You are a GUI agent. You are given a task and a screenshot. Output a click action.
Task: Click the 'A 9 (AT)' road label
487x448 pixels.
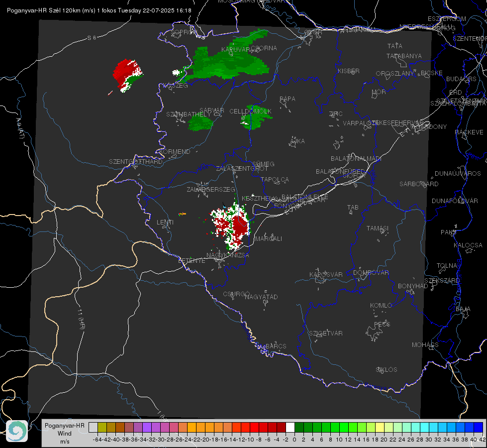click(x=20, y=128)
